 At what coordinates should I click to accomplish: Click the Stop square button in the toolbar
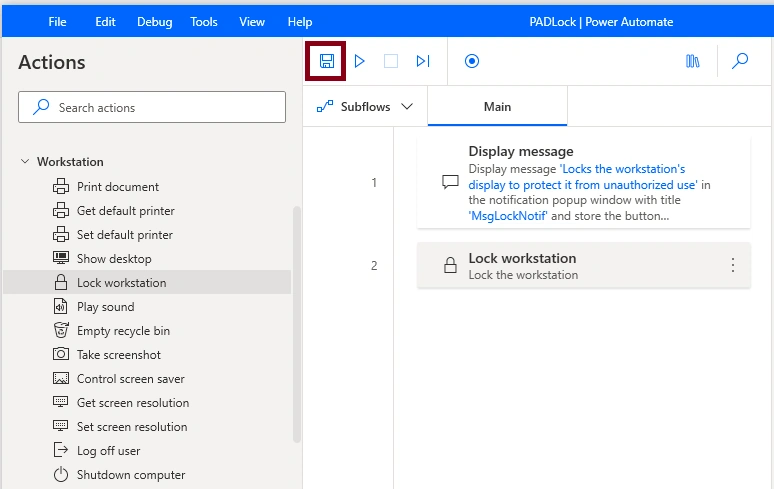[391, 61]
